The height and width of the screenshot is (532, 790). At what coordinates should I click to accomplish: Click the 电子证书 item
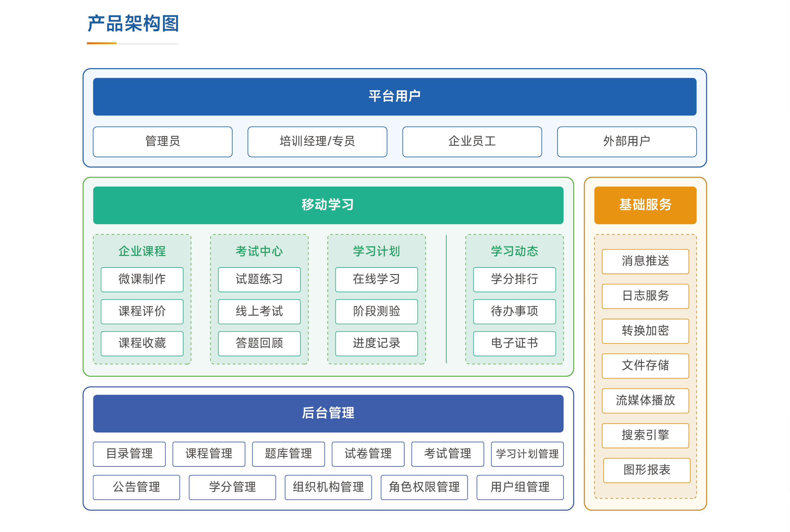coord(514,343)
